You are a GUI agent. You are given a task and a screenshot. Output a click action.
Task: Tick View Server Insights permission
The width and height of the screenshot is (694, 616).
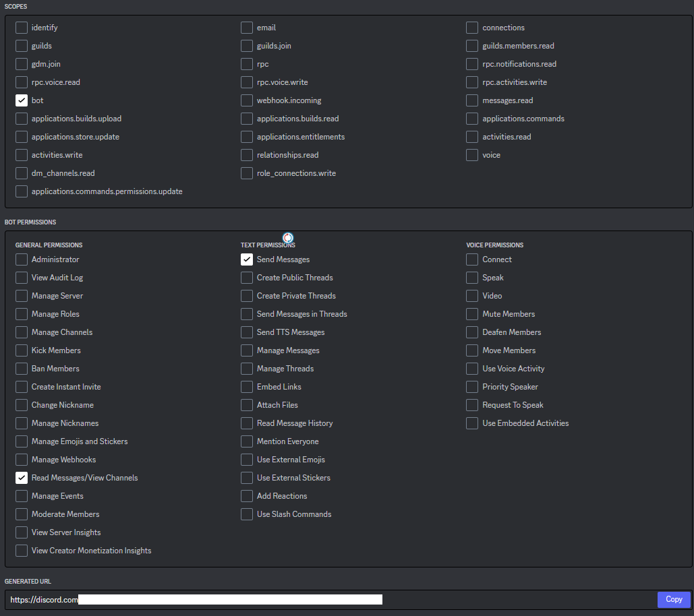(x=22, y=532)
